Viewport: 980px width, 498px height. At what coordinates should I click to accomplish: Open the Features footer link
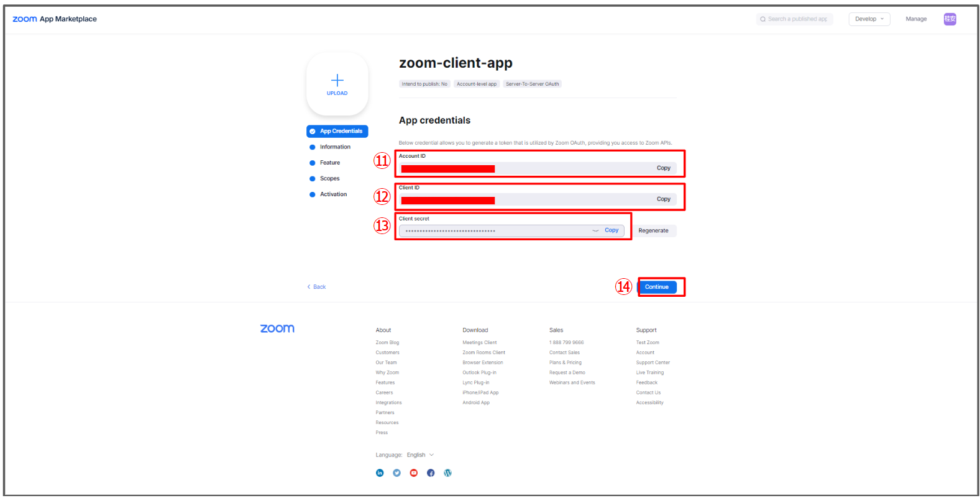click(x=385, y=383)
